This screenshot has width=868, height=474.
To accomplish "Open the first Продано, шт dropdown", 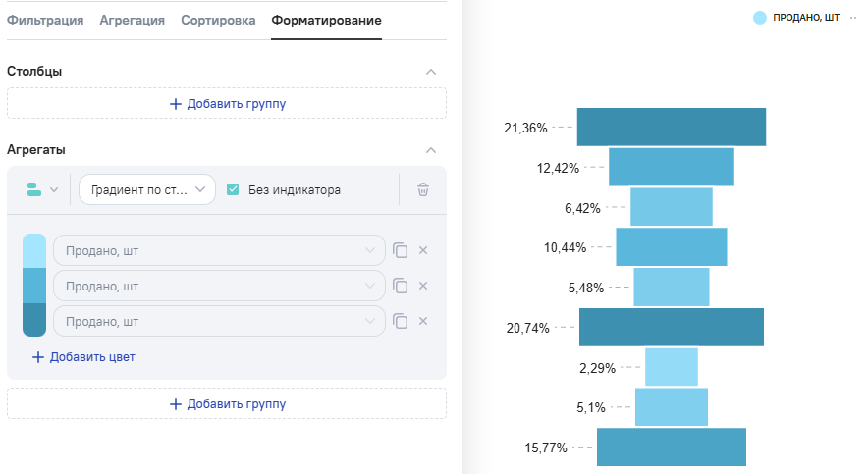I will tap(219, 250).
